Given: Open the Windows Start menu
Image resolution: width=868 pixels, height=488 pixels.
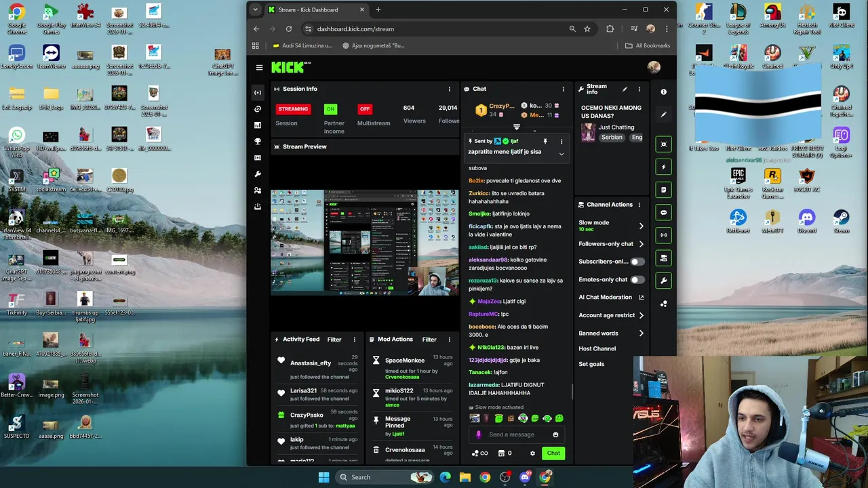Looking at the screenshot, I should (323, 477).
